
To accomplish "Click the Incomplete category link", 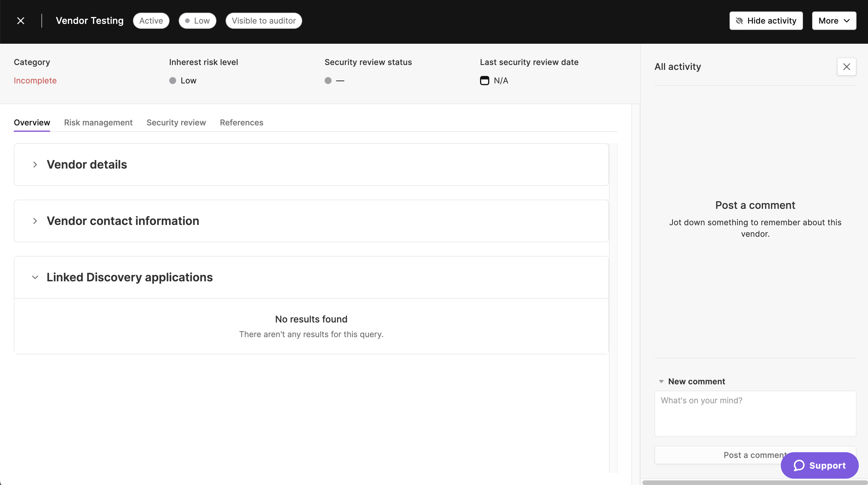I will 35,81.
